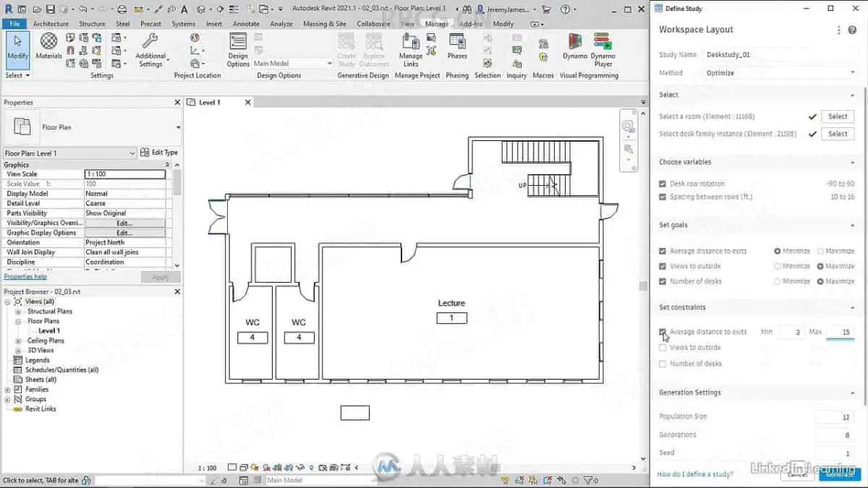Viewport: 868px width, 488px height.
Task: Open the three-dot options menu in Define Study
Action: click(x=839, y=30)
